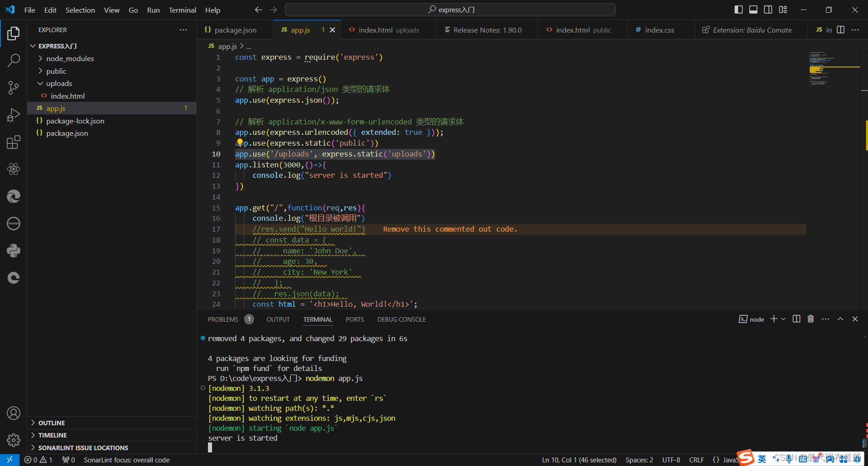This screenshot has height=466, width=868.
Task: Kill the terminal with trash icon
Action: [x=811, y=319]
